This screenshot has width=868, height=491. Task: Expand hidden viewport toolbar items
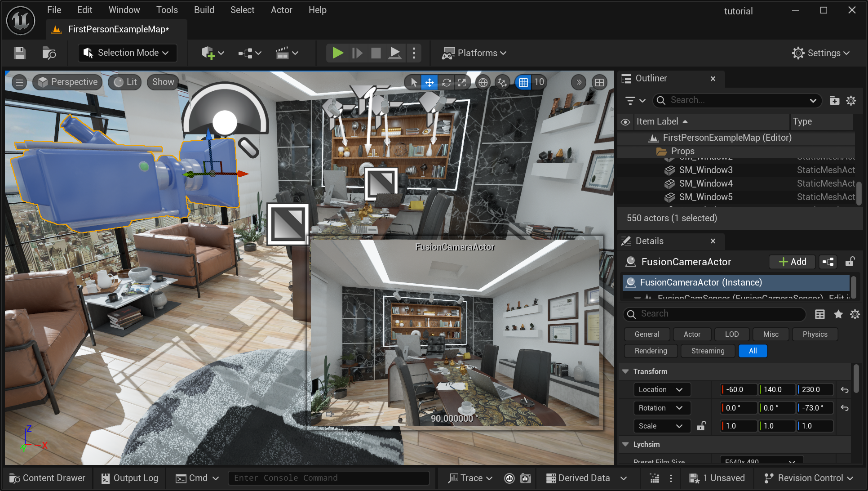click(x=579, y=82)
